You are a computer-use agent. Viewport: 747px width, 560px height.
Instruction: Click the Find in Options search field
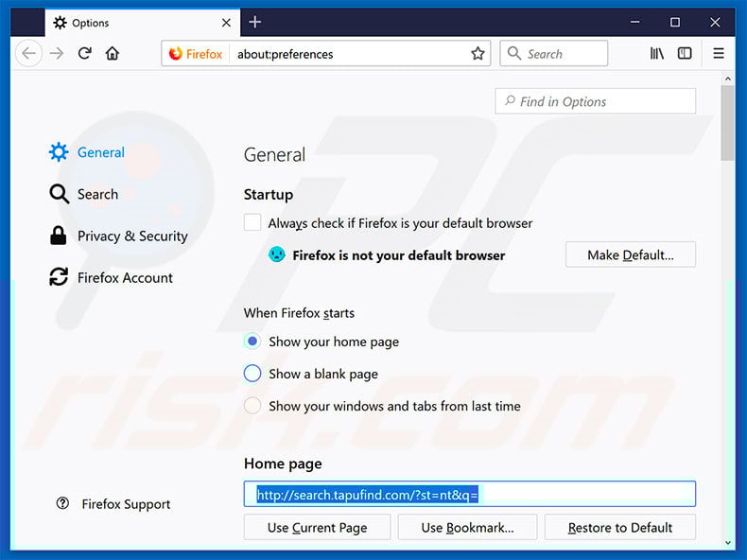tap(596, 101)
